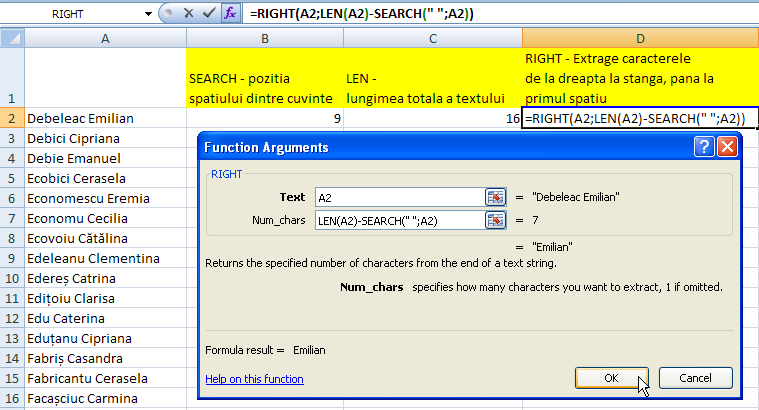Click the Insert Function fx icon

(x=230, y=14)
